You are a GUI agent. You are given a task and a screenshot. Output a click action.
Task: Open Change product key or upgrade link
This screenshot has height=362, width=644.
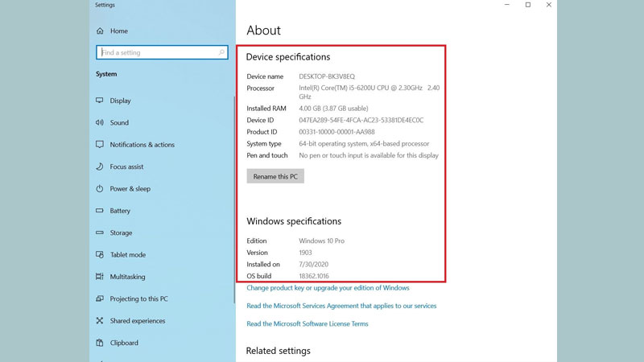pyautogui.click(x=328, y=288)
